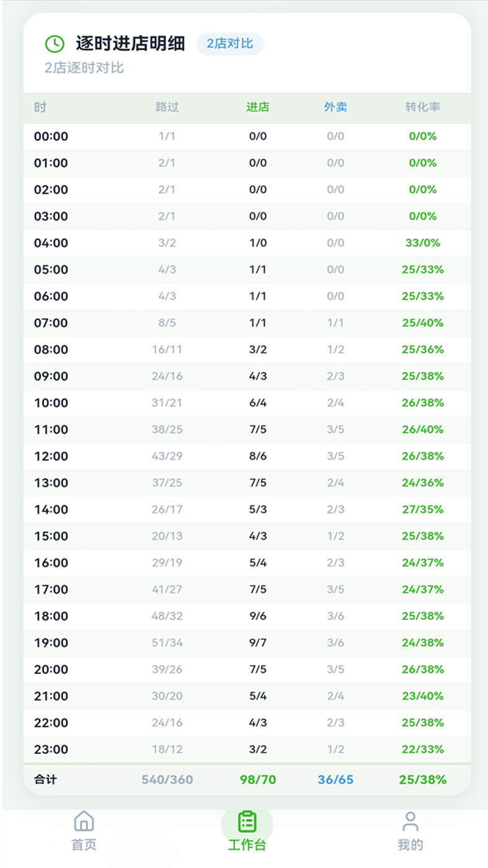Screen dimensions: 488x868
Task: Select the 工作台 clipboard icon
Action: click(x=247, y=822)
